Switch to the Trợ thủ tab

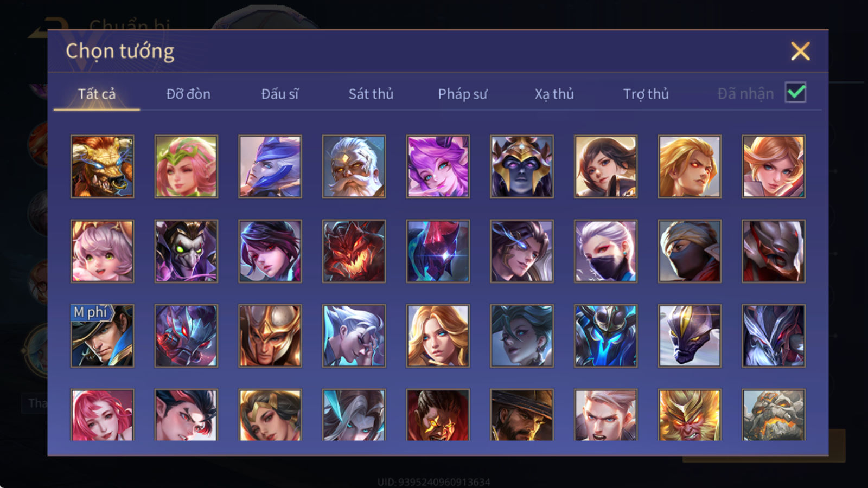(646, 94)
